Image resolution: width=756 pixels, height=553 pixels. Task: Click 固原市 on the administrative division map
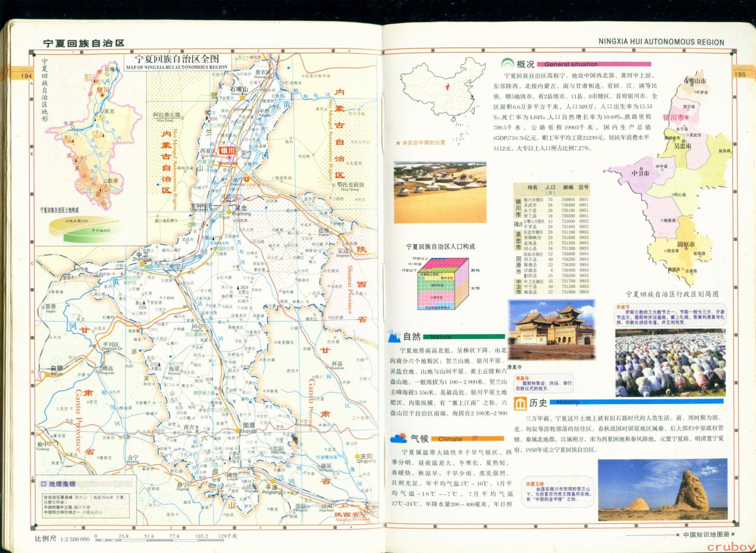[x=686, y=245]
